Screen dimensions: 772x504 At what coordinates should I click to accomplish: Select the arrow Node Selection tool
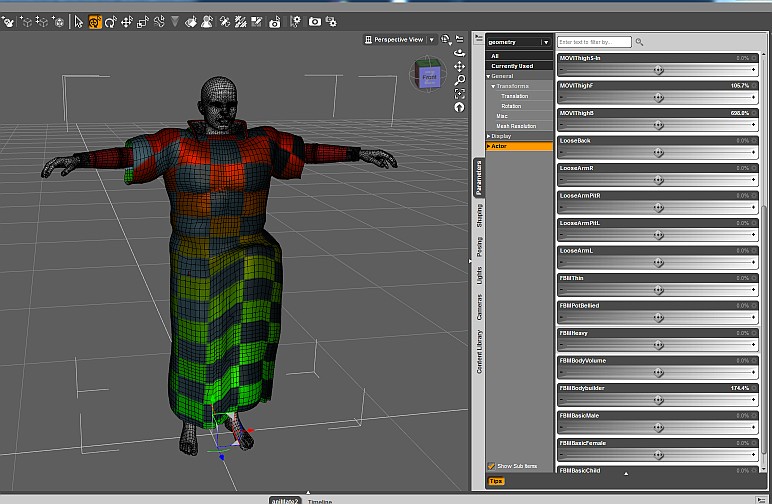pyautogui.click(x=79, y=21)
